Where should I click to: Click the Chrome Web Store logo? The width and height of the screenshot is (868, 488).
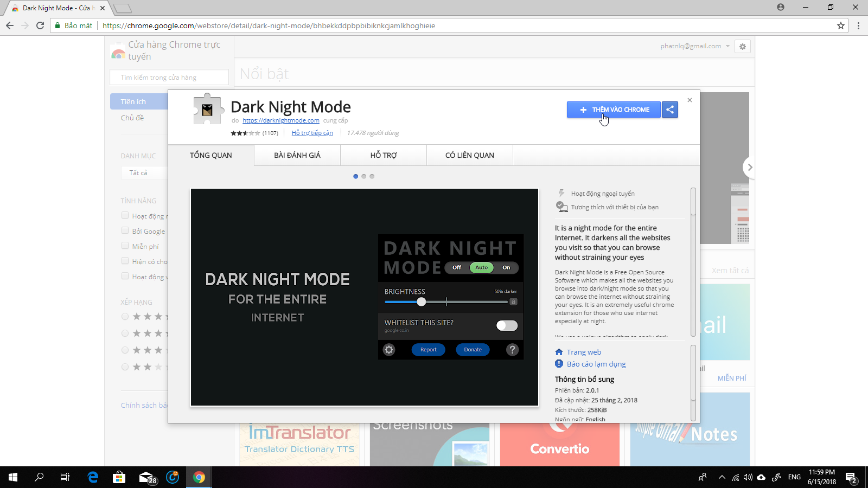(118, 53)
